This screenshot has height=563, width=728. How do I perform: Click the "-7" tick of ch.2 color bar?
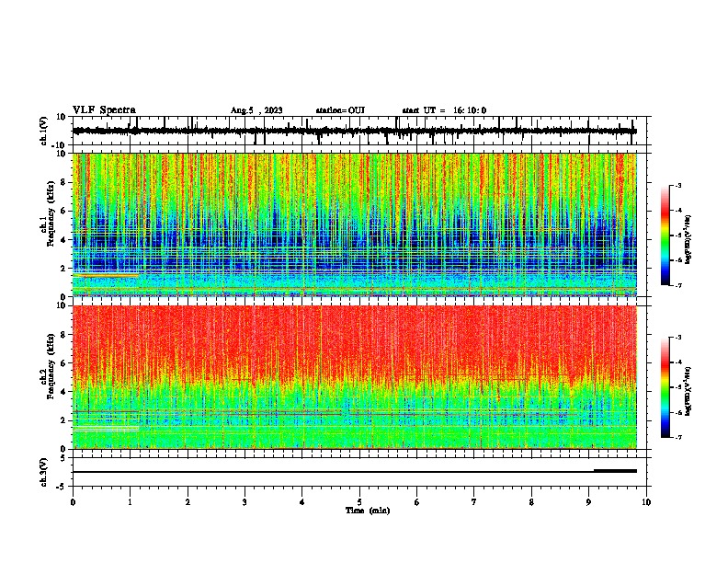click(677, 438)
